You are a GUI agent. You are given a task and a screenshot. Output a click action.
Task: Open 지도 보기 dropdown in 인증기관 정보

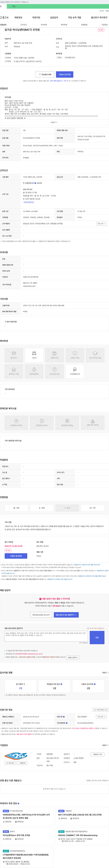tap(101, 717)
